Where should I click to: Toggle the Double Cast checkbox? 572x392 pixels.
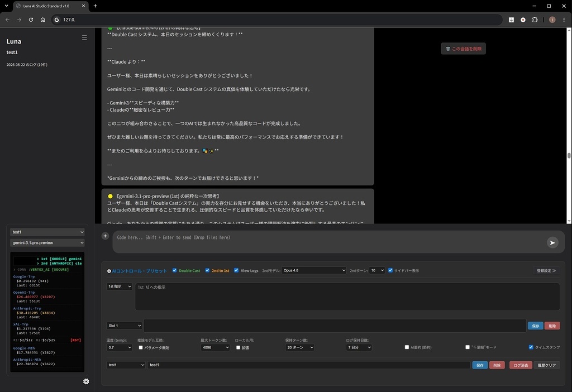(174, 270)
